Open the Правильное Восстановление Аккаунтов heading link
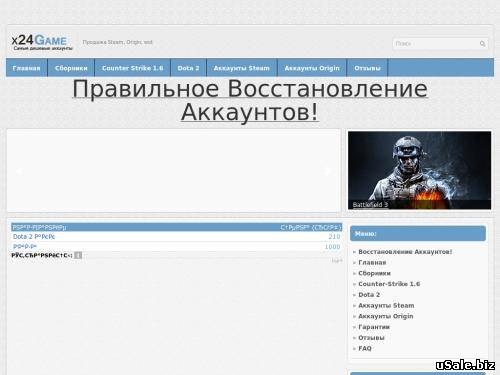The width and height of the screenshot is (500, 375). [x=250, y=100]
